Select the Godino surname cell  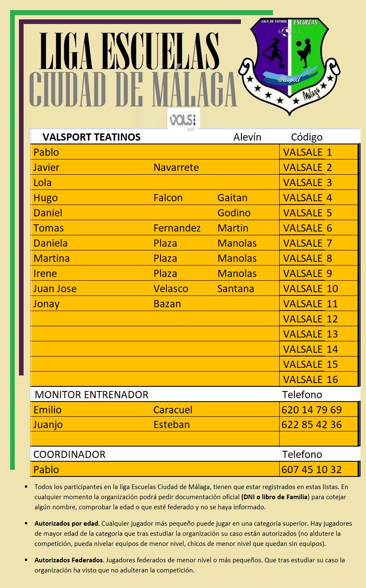[234, 213]
